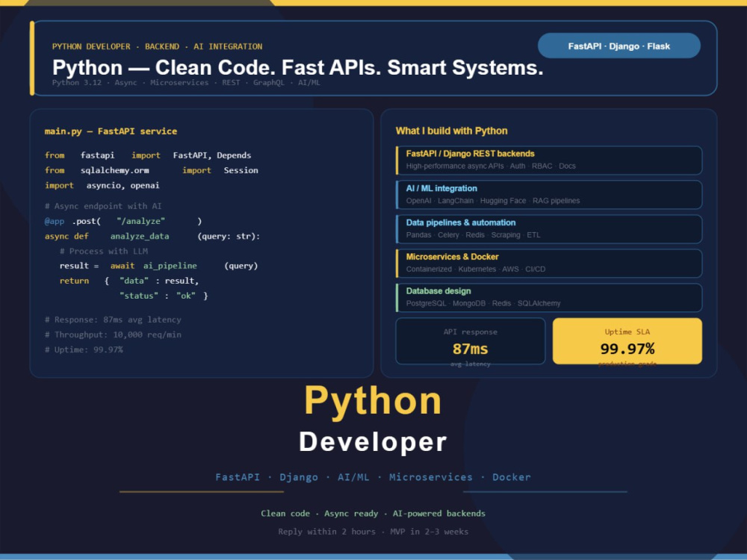Click 'result = await ai_pipeline (query)' line
Image resolution: width=747 pixels, height=560 pixels.
(x=158, y=266)
